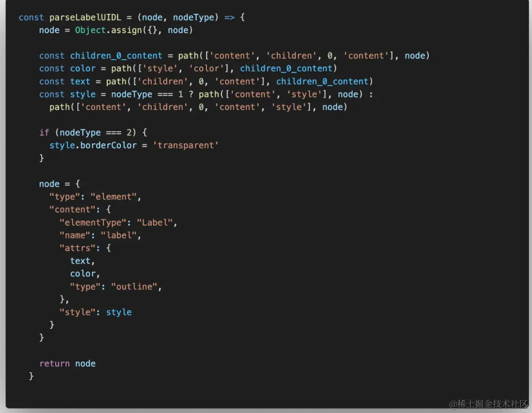
Task: Click the borderColor property
Action: pyautogui.click(x=108, y=145)
